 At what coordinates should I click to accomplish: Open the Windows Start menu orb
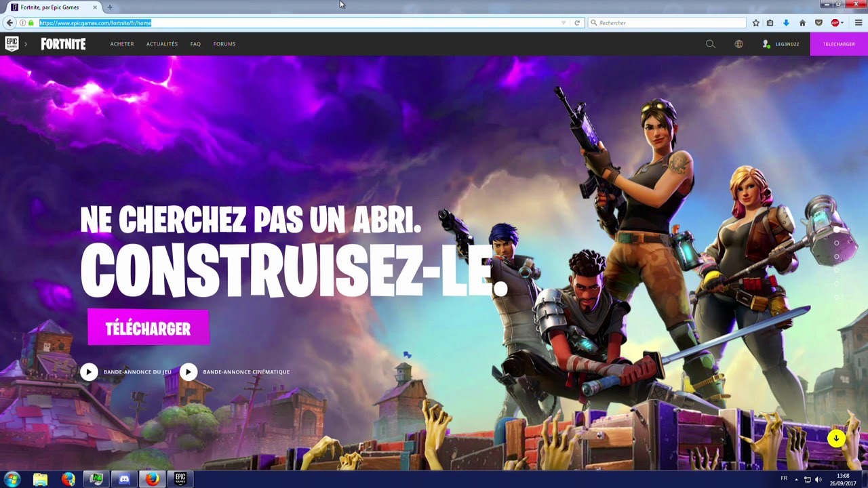click(x=12, y=479)
